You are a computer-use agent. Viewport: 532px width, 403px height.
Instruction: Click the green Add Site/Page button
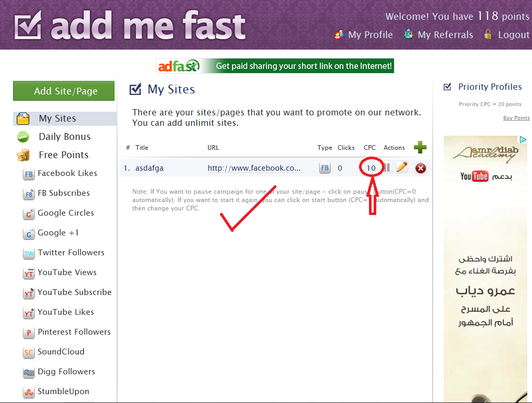[x=64, y=91]
